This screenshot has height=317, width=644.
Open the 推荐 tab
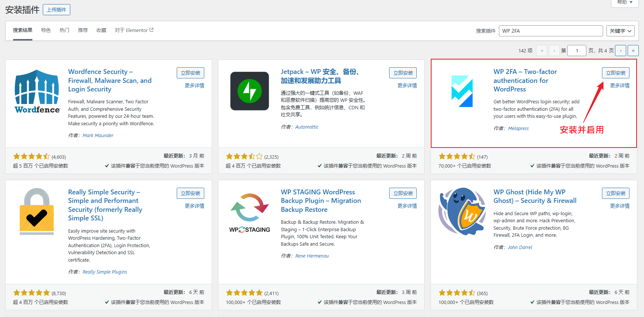(83, 30)
